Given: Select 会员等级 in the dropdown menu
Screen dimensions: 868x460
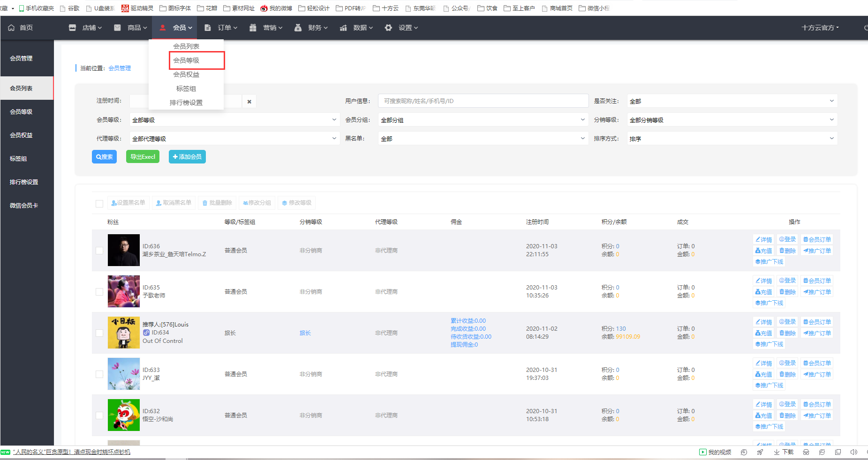Looking at the screenshot, I should click(186, 60).
